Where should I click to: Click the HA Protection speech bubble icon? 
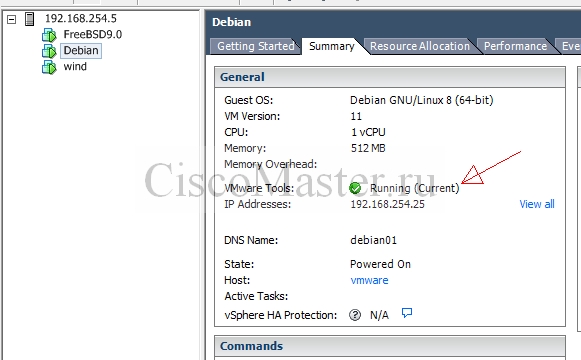[407, 313]
